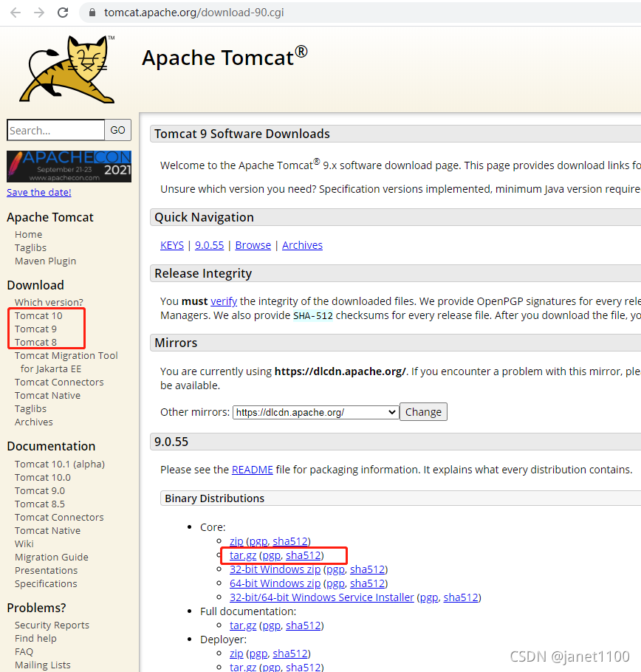Screen dimensions: 641x672
Task: Select Tomcat 10 under Download
Action: coord(38,316)
